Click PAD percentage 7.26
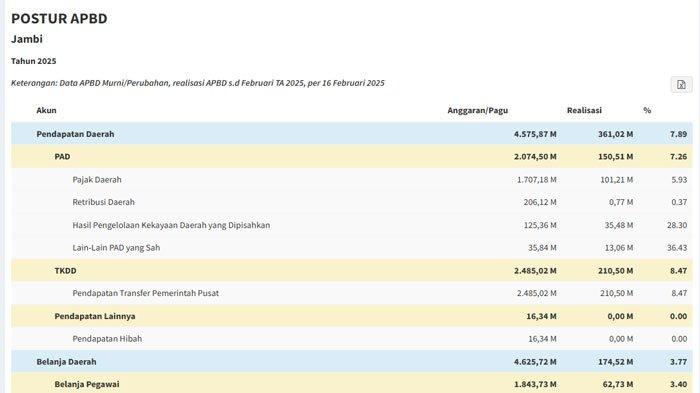700x393 pixels. [x=679, y=157]
